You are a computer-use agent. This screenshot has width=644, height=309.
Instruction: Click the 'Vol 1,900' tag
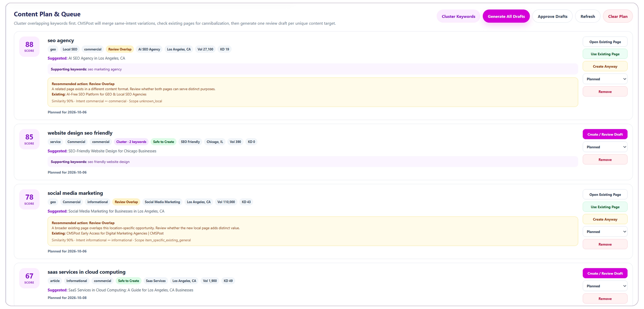pos(210,281)
